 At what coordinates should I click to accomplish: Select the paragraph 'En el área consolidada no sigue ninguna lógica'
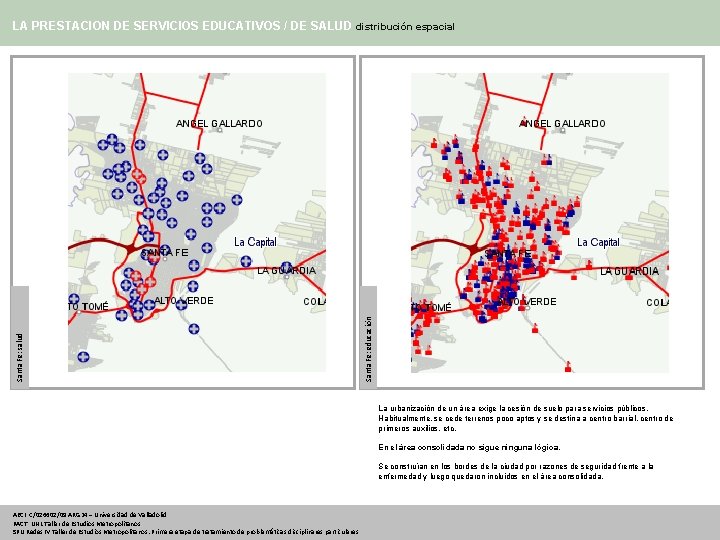coord(469,447)
